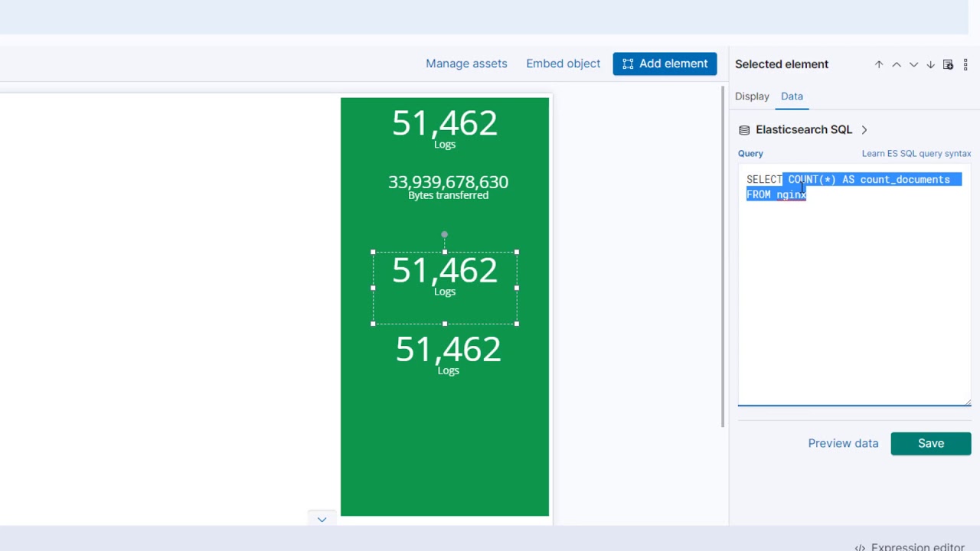Click Preview data
Viewport: 980px width, 551px height.
click(x=843, y=443)
